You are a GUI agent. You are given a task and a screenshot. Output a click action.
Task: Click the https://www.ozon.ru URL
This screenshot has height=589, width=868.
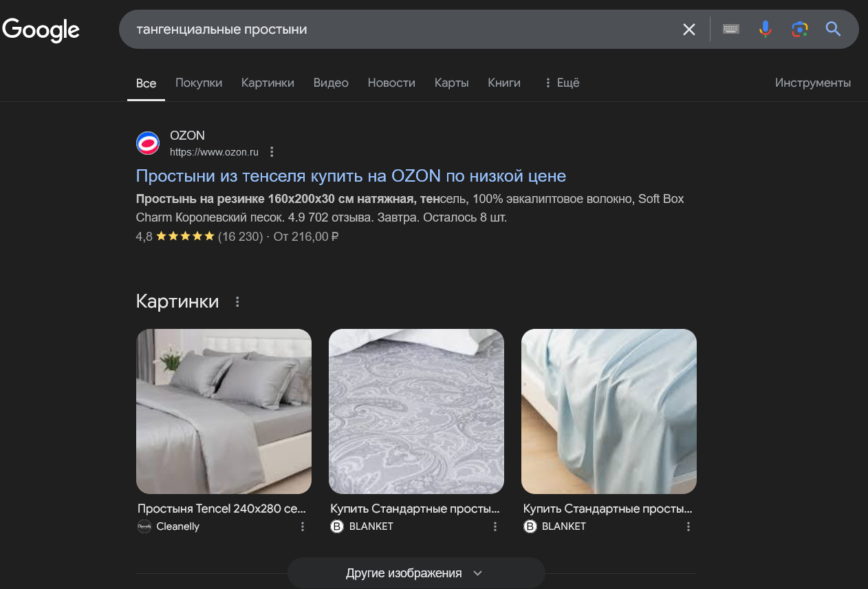[x=214, y=152]
